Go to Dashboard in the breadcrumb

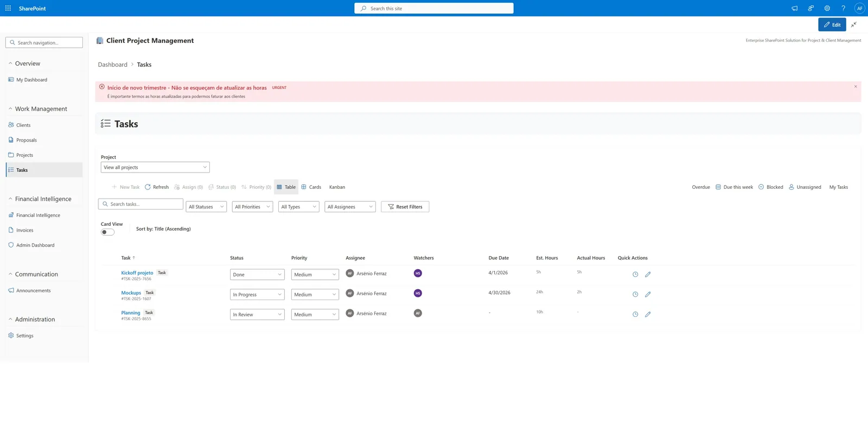(x=112, y=65)
